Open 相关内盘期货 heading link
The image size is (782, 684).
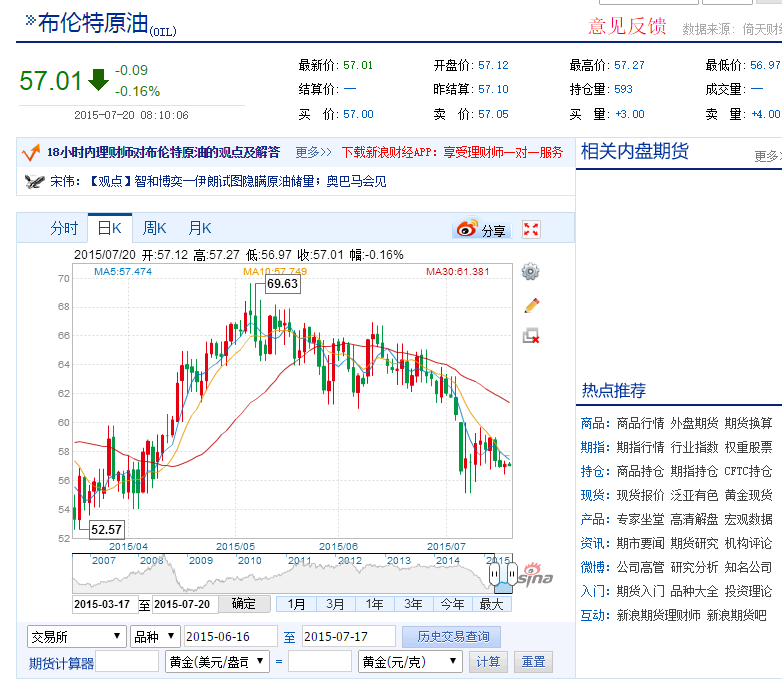pyautogui.click(x=634, y=151)
